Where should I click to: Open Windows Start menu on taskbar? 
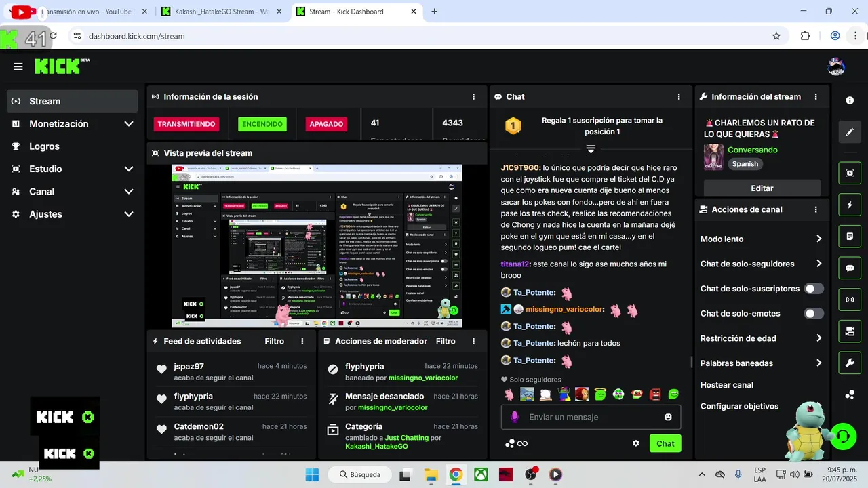tap(311, 474)
